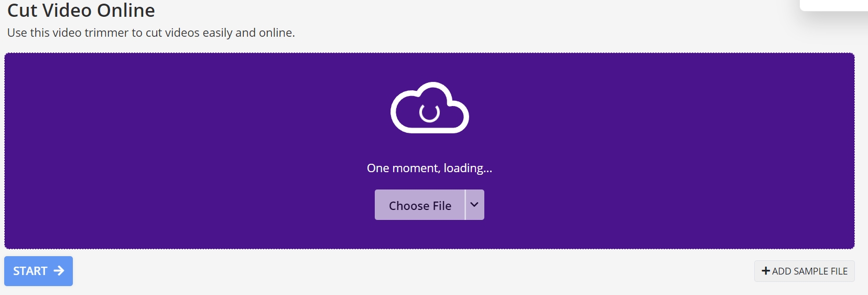Click the cloud upload icon
Screen dimensions: 868x295
click(429, 108)
